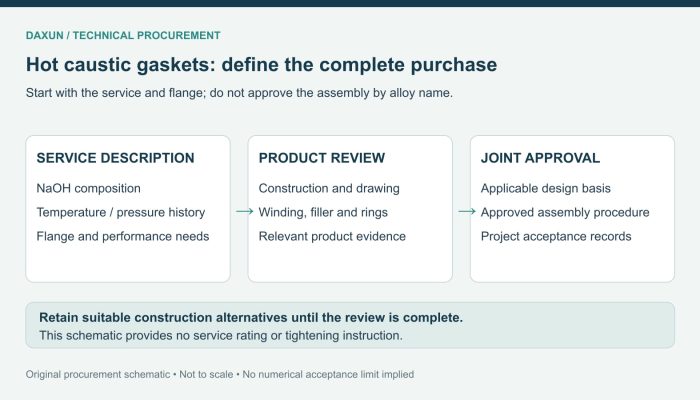
Task: Click 'Project acceptance records' item
Action: pos(556,237)
